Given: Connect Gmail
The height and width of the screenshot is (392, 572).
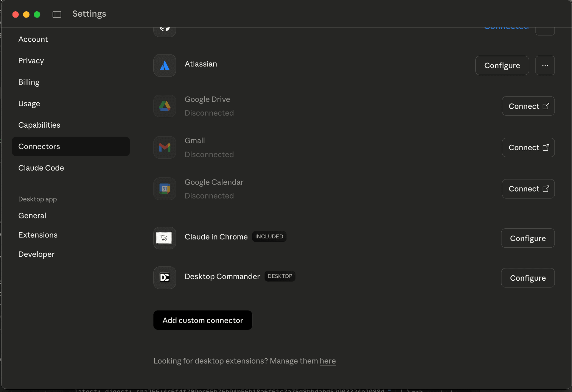Looking at the screenshot, I should coord(528,147).
